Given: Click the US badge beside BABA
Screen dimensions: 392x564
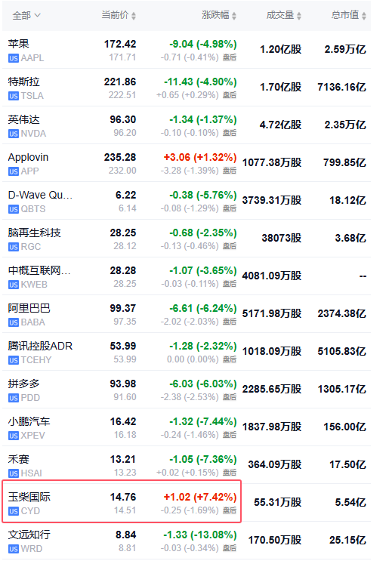Looking at the screenshot, I should [14, 322].
